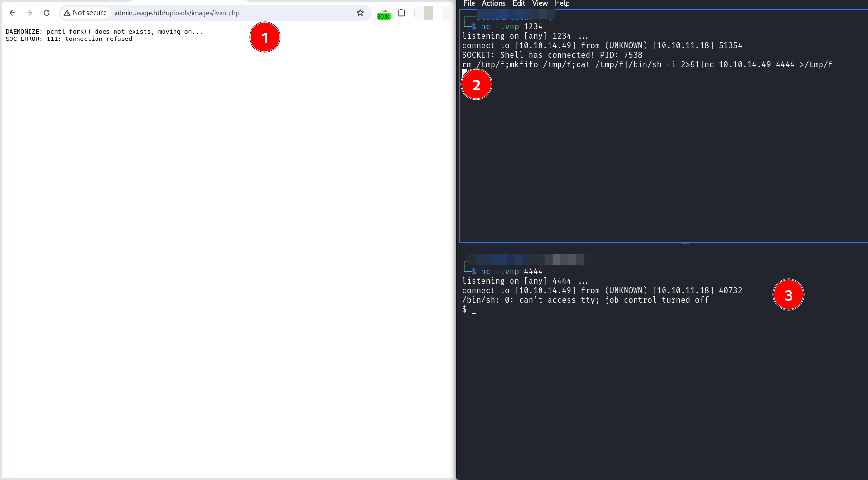Reload the ivan.php page
Screen dimensions: 868x480
(x=47, y=13)
